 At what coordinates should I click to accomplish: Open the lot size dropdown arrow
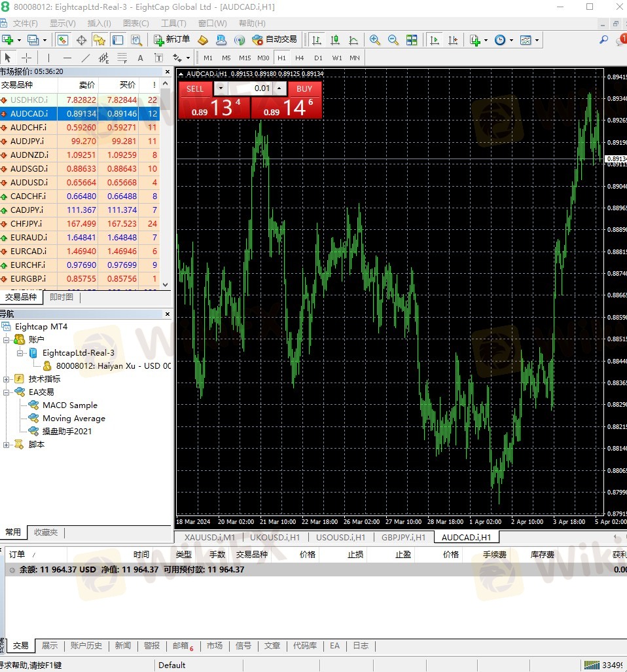pos(221,88)
